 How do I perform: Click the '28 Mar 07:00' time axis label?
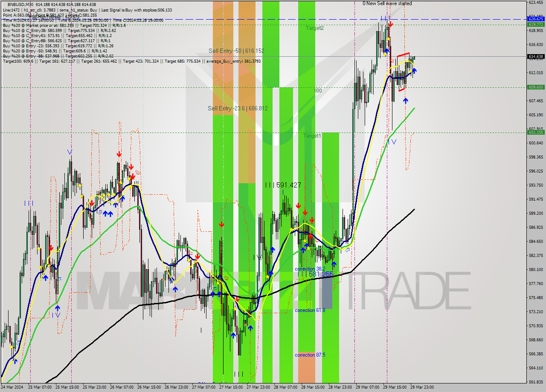point(286,387)
